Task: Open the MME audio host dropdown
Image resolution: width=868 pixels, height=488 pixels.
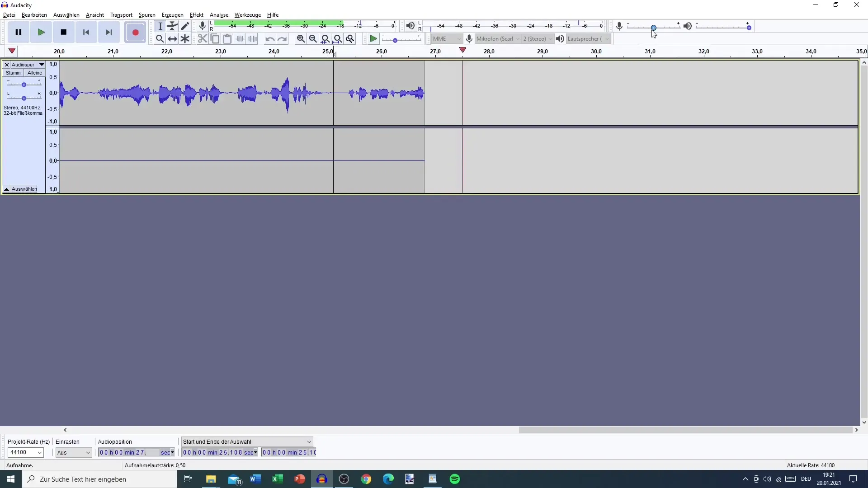Action: point(447,39)
